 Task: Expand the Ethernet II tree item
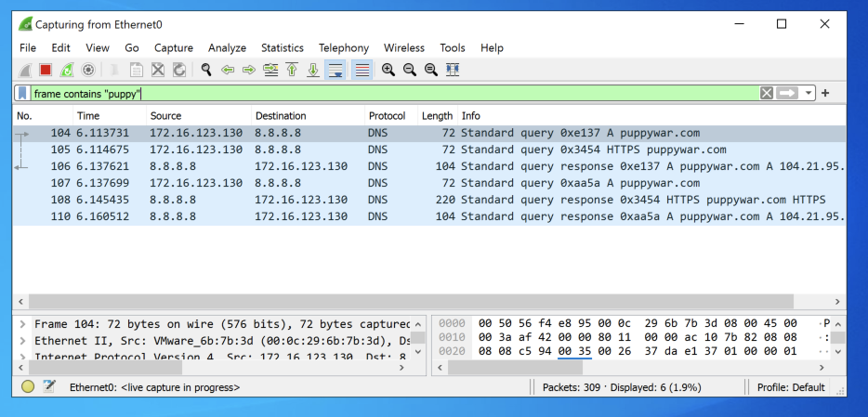pyautogui.click(x=22, y=340)
